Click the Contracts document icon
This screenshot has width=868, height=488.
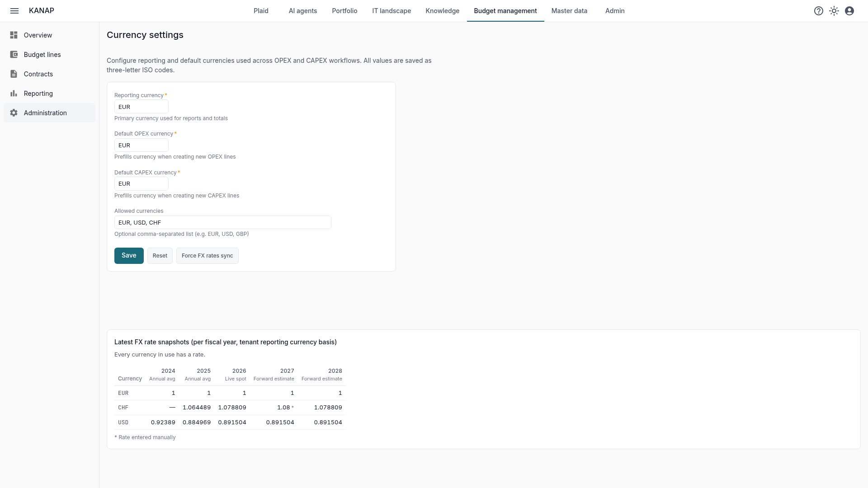click(x=14, y=74)
